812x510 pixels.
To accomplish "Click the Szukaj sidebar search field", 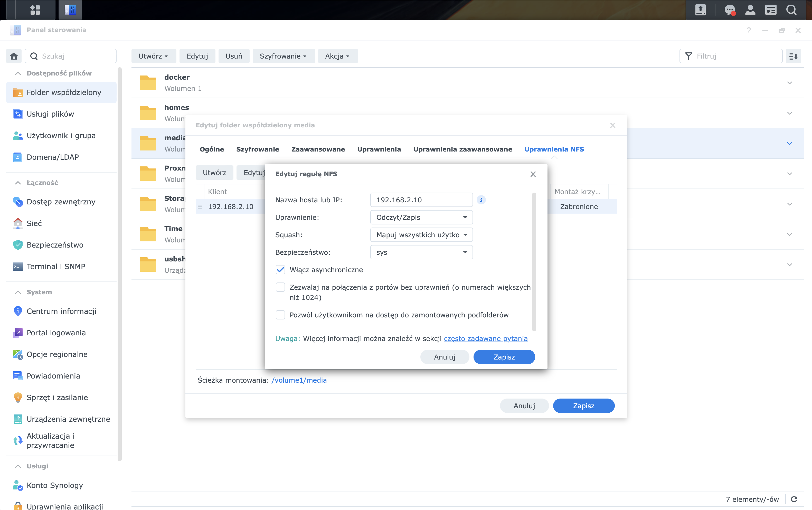I will (71, 56).
